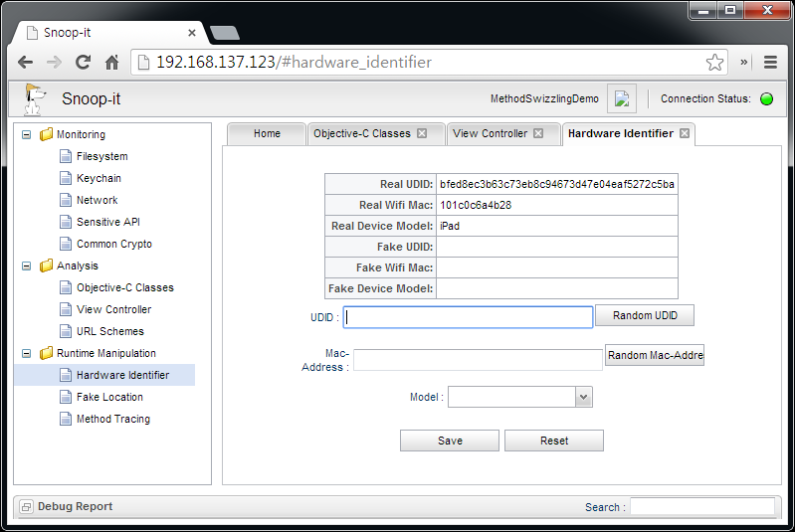This screenshot has width=795, height=532.
Task: Click the Save button
Action: (x=450, y=441)
